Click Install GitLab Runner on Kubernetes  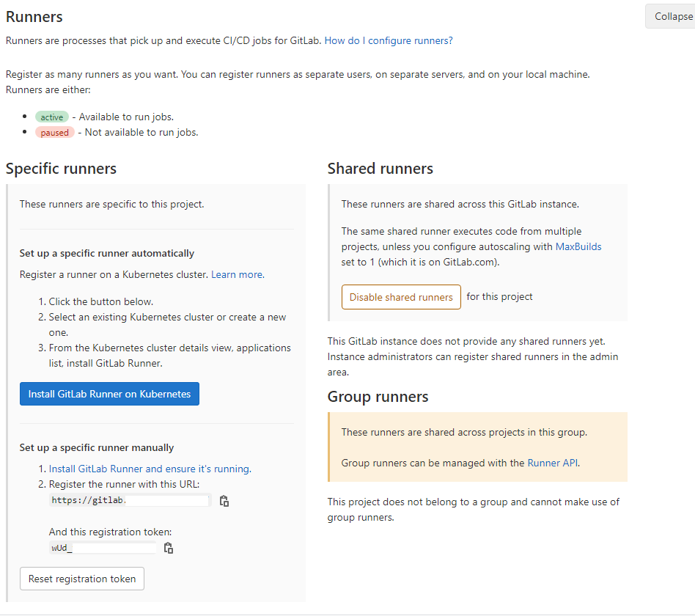pos(109,394)
